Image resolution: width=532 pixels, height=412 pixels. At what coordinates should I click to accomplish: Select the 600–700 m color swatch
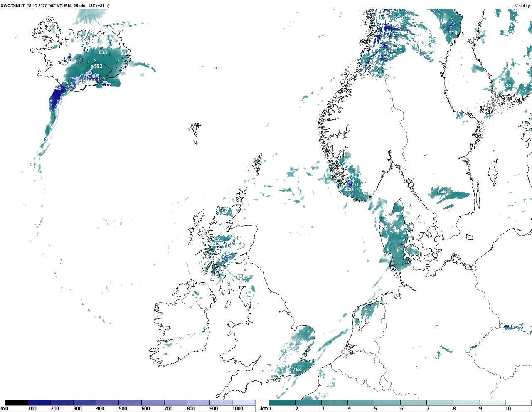(153, 403)
